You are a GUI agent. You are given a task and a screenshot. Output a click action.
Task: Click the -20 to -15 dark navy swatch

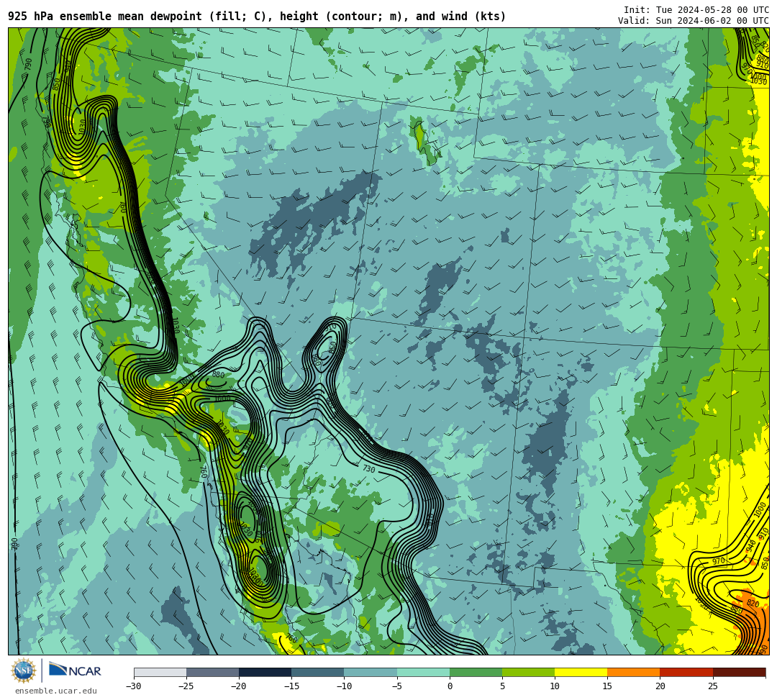pos(265,672)
